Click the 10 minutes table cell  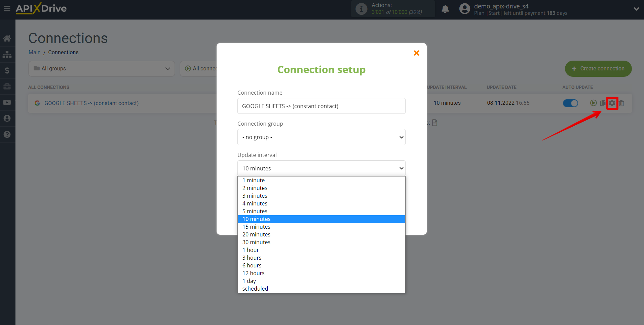(447, 103)
